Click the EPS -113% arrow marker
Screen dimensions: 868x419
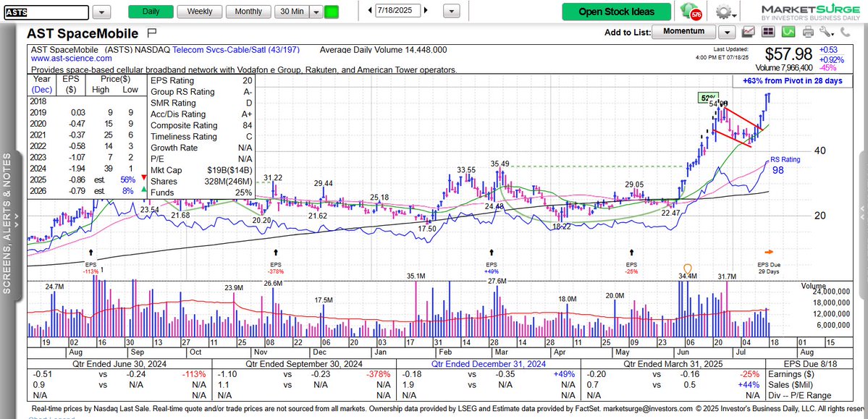(90, 252)
